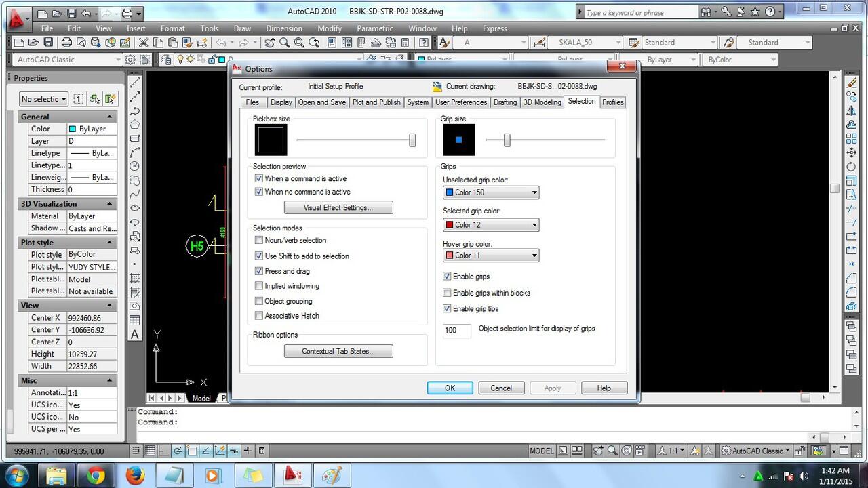Open the ByColor plot style dropdown
868x488 pixels.
(x=740, y=60)
